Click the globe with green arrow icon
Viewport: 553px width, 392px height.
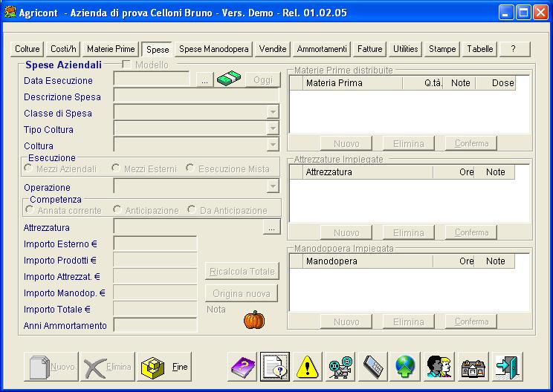pyautogui.click(x=405, y=367)
